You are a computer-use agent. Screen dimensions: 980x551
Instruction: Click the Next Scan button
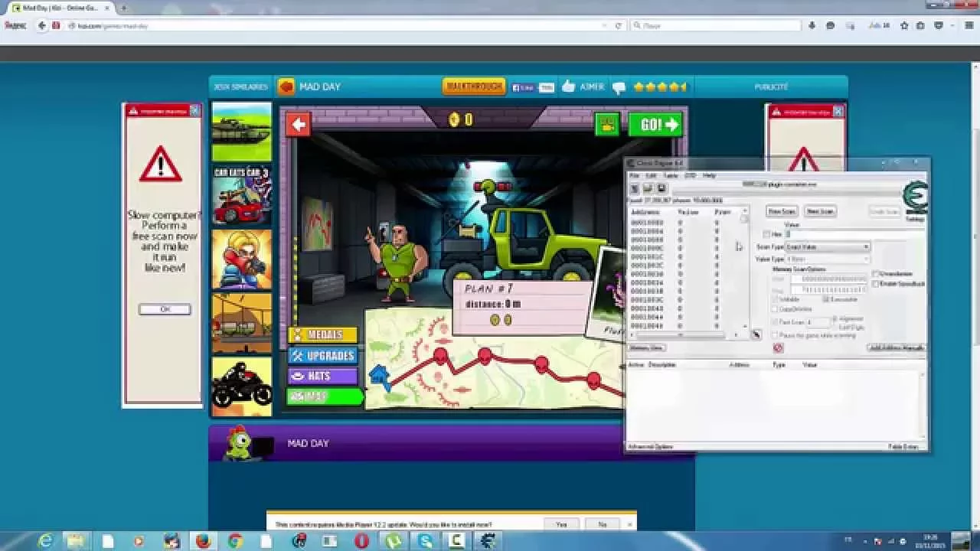pyautogui.click(x=820, y=211)
